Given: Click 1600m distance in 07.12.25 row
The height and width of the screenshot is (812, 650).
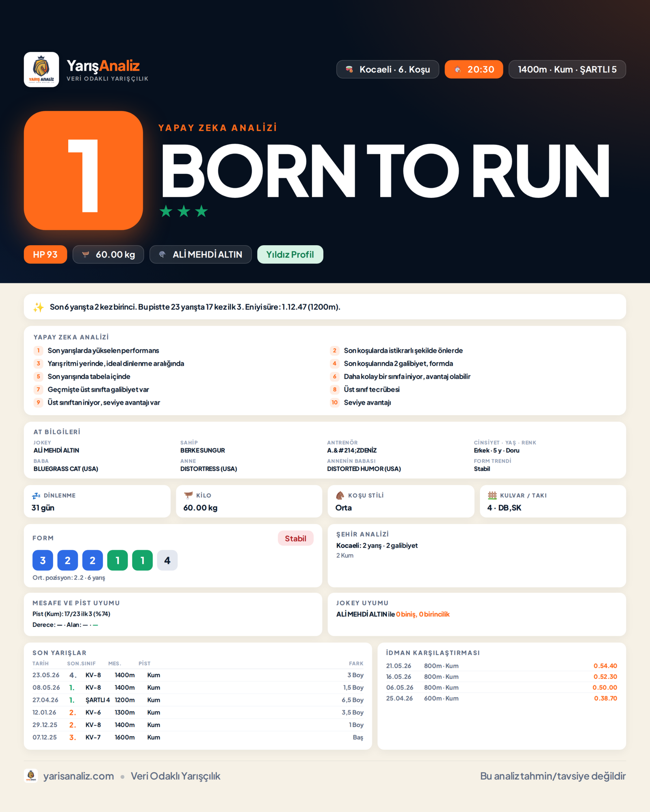Looking at the screenshot, I should (124, 737).
